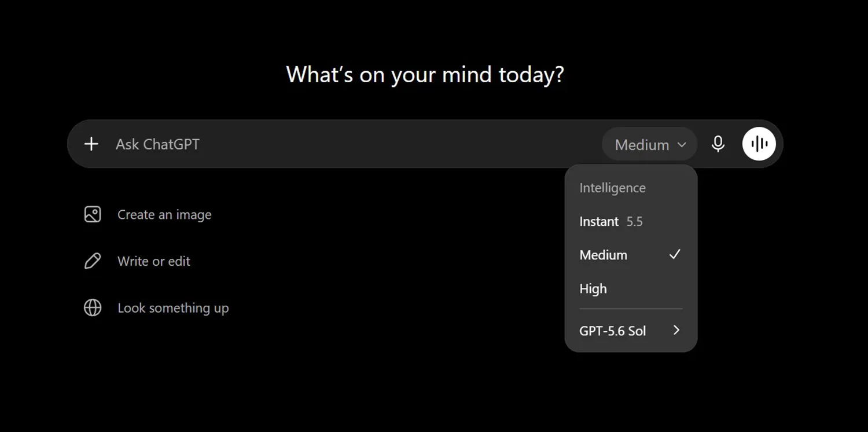Expand the GPT-5.6 Sol submenu arrow
This screenshot has width=868, height=432.
676,330
